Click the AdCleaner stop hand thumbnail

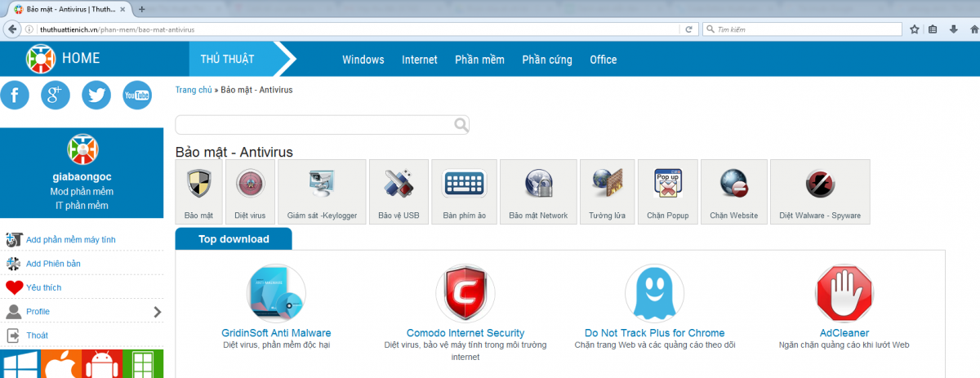pos(844,294)
